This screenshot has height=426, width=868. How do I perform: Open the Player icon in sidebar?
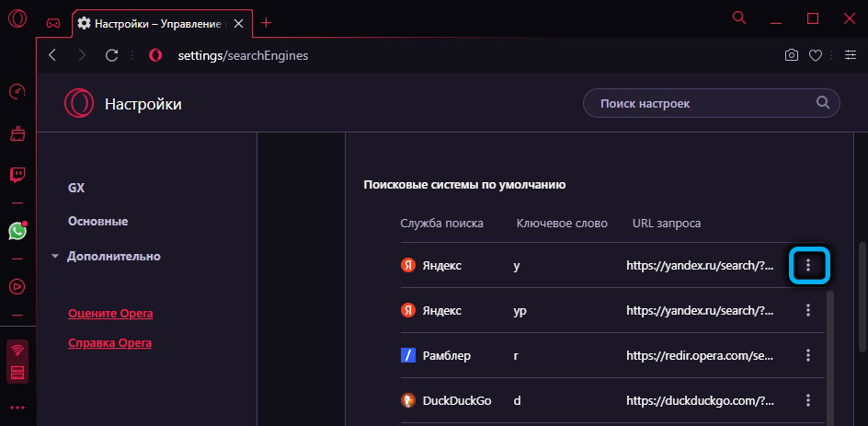(17, 286)
